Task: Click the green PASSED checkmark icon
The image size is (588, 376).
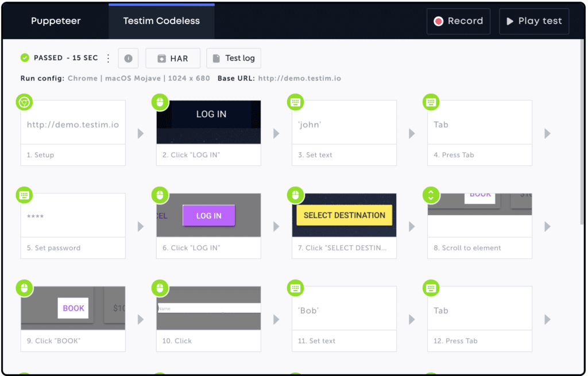Action: [x=25, y=58]
